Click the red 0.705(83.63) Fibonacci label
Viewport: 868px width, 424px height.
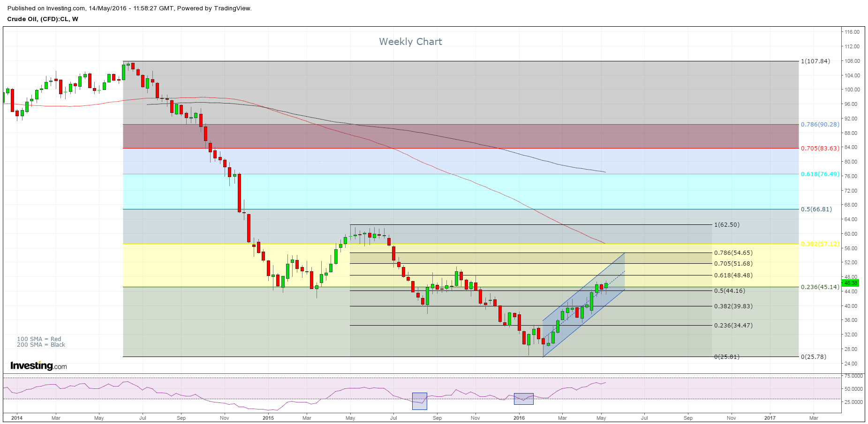pyautogui.click(x=820, y=149)
